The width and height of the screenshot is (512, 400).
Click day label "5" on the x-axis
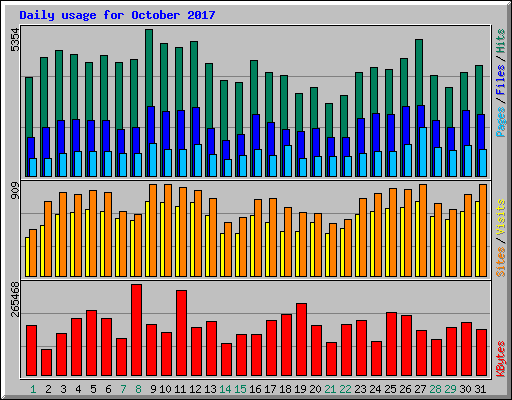click(93, 389)
